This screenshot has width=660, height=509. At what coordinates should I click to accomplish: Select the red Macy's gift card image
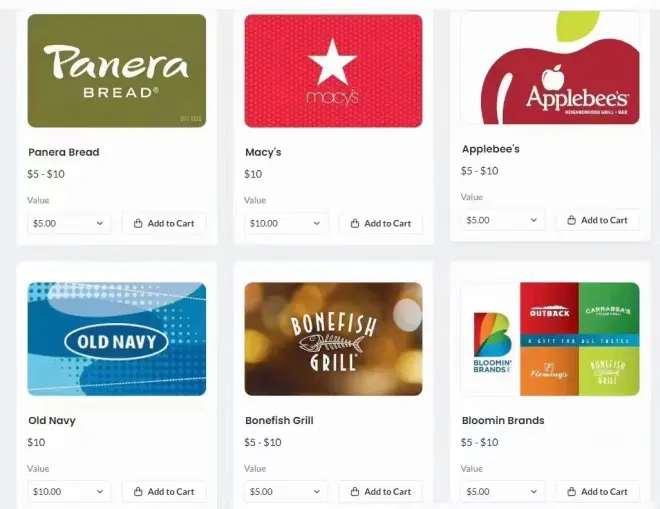pos(333,71)
